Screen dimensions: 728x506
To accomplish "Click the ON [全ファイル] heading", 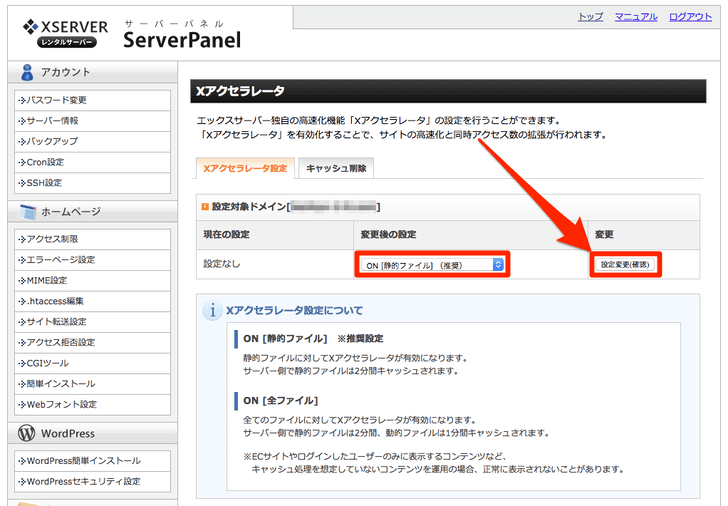I will [x=280, y=401].
